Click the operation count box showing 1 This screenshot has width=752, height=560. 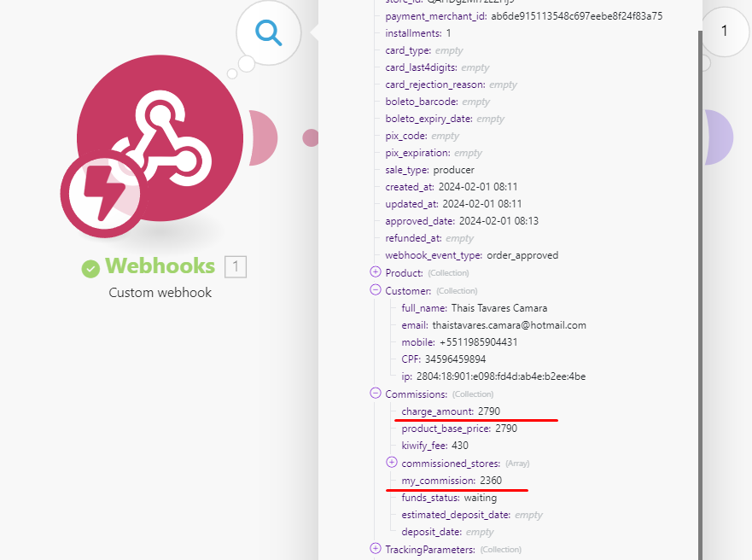(x=236, y=266)
